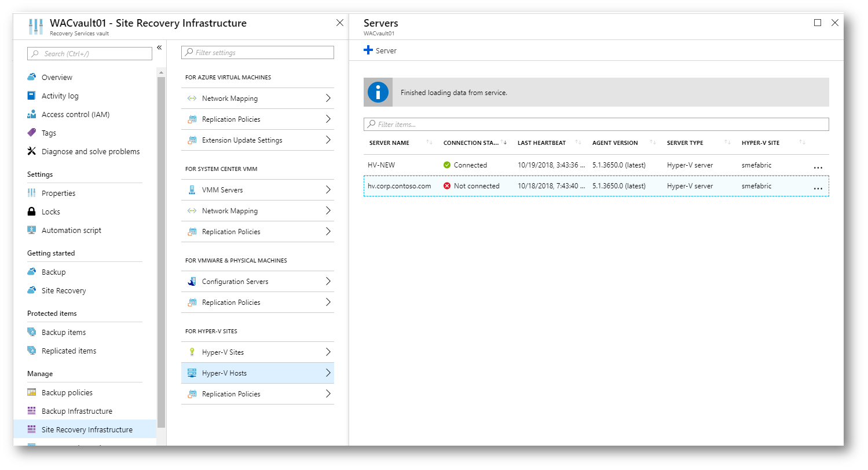Click the Hyper-V Sites lightbulb icon
Viewport: 868px width, 470px height.
pyautogui.click(x=192, y=352)
